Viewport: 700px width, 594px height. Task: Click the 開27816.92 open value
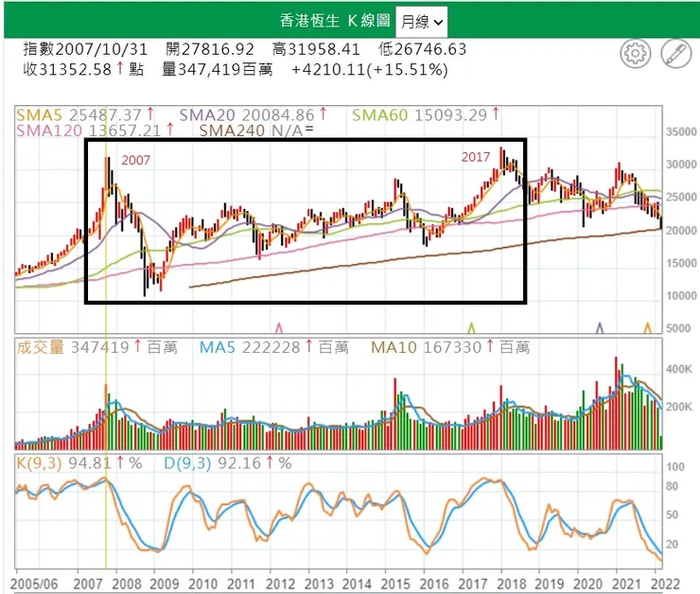[210, 49]
